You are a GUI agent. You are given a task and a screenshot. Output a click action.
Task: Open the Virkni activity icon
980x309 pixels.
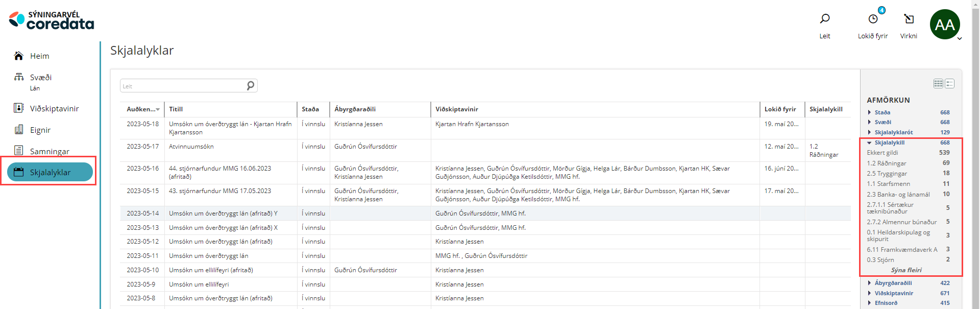click(x=909, y=19)
